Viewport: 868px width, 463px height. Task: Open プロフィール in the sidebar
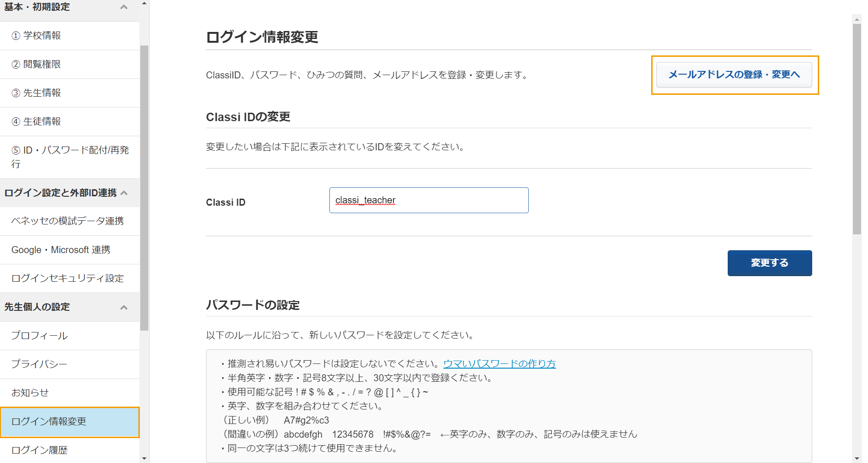[69, 336]
